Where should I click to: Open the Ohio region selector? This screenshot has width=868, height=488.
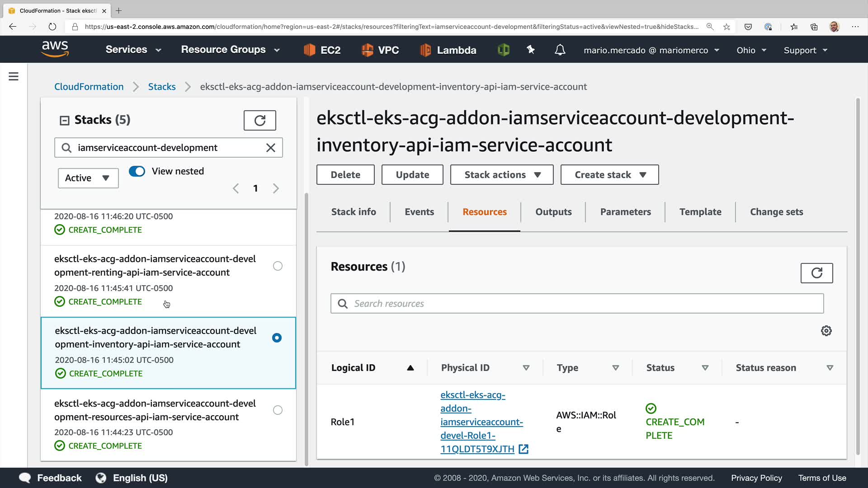[751, 50]
